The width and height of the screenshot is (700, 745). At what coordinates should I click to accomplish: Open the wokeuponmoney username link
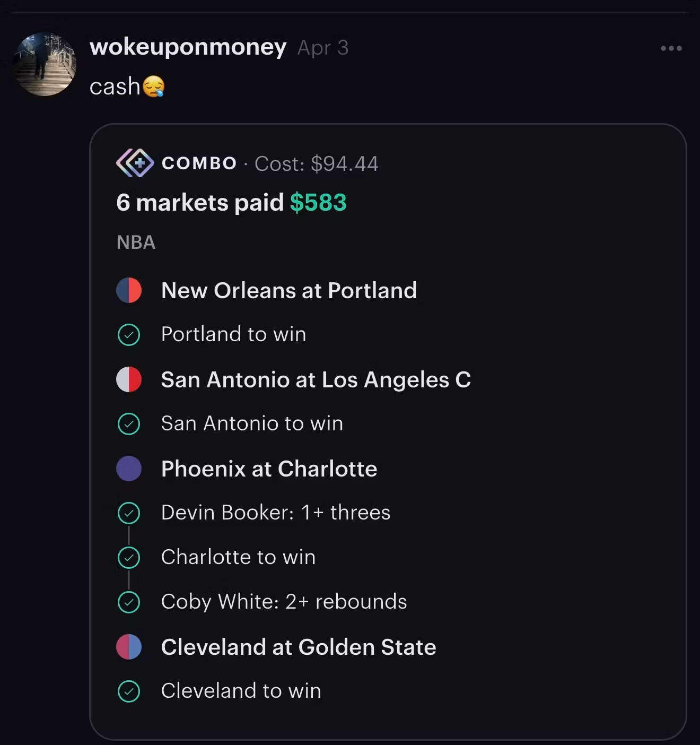point(188,48)
